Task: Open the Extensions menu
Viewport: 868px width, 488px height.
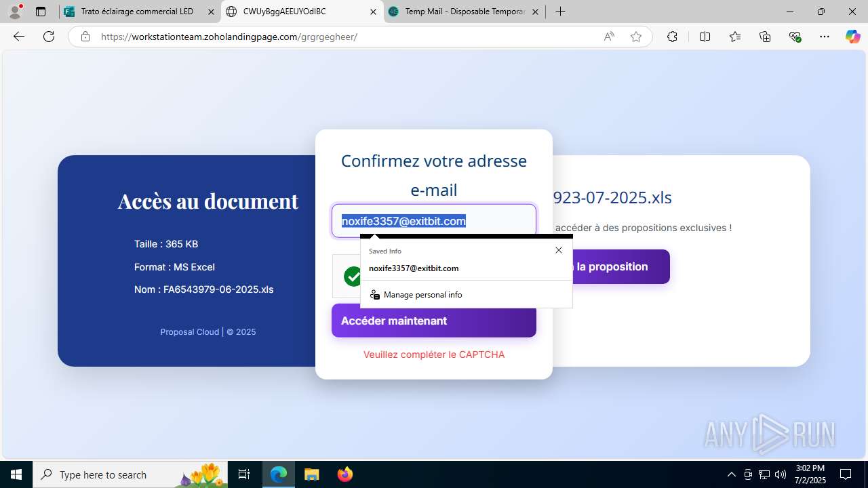Action: point(672,37)
